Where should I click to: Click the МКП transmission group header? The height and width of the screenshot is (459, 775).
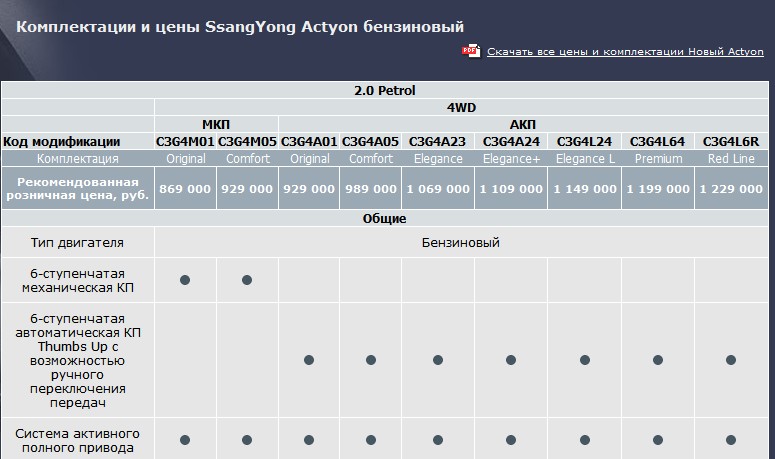tap(216, 125)
